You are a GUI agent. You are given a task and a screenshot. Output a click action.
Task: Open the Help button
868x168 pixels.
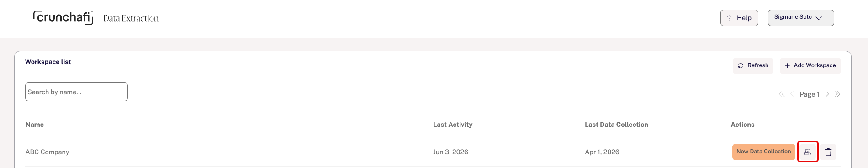(739, 18)
